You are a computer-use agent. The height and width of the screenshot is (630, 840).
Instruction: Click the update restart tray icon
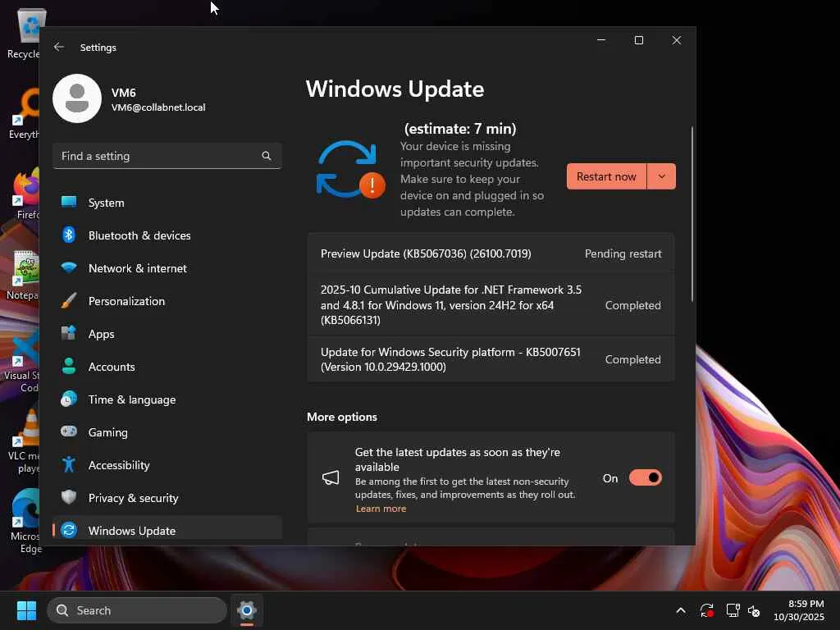pos(706,610)
